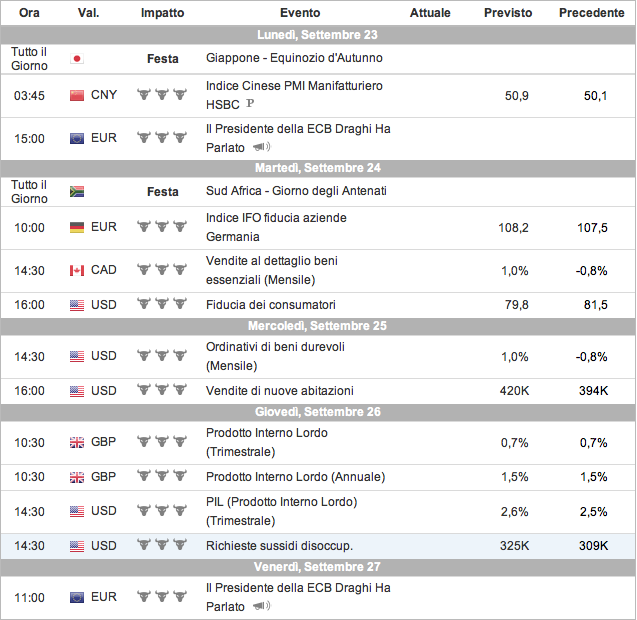Viewport: 637px width, 620px height.
Task: Click the Evento column header
Action: coord(300,13)
